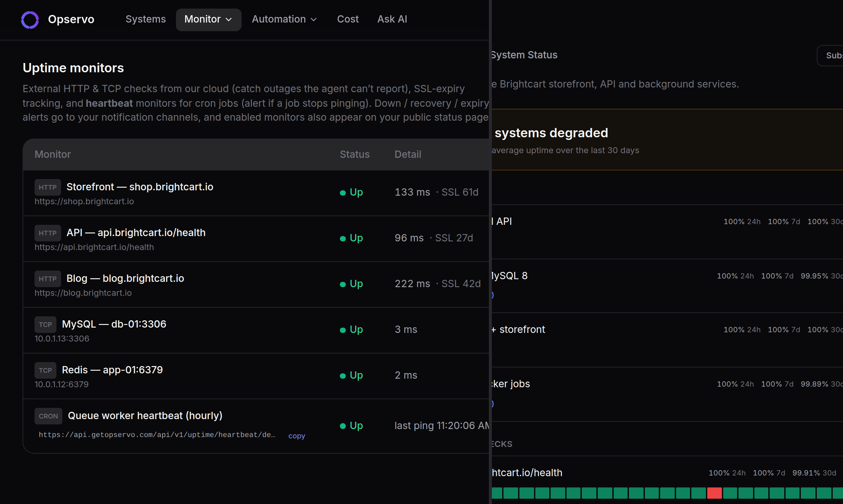Expand the Automation dropdown menu

[x=284, y=19]
